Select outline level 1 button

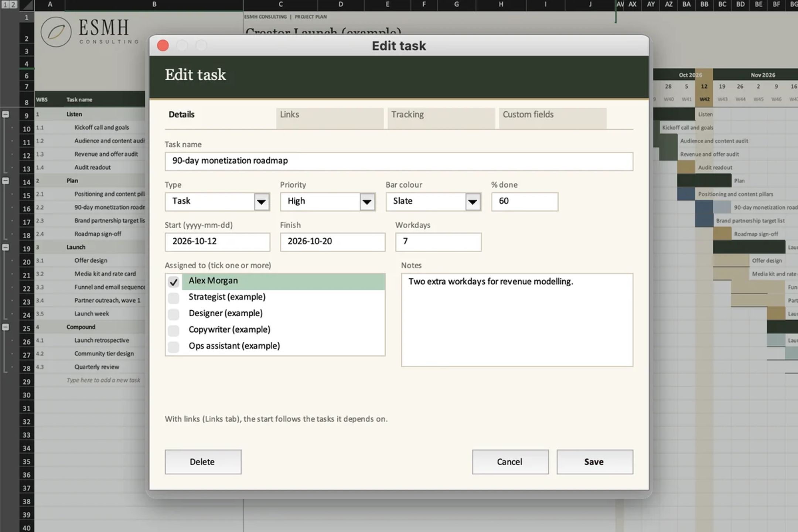click(x=5, y=4)
